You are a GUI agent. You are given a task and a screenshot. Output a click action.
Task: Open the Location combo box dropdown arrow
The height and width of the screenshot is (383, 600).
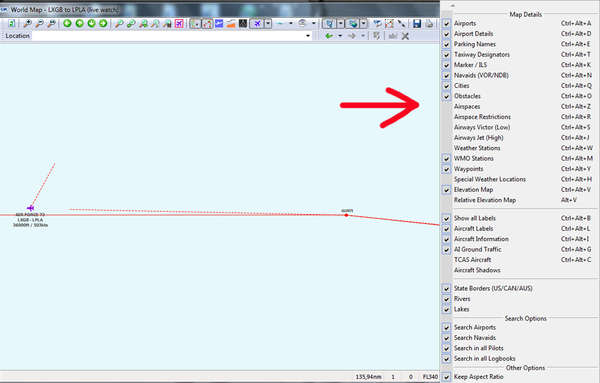click(x=308, y=36)
